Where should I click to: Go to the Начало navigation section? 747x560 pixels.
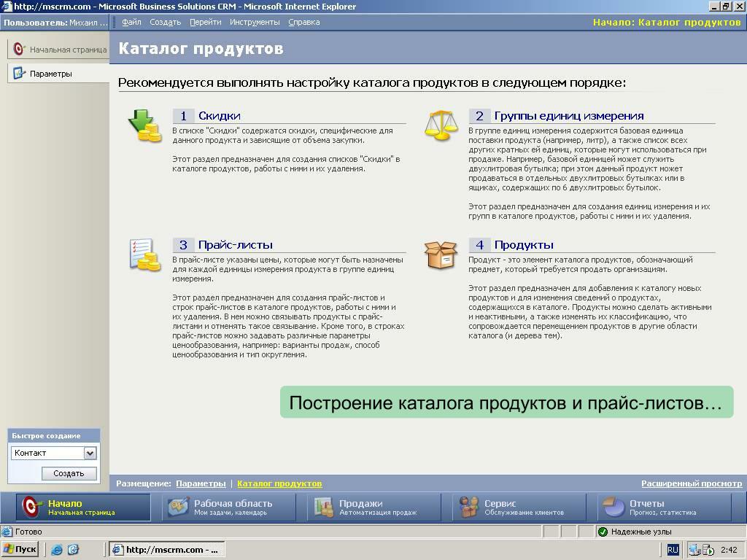point(83,507)
